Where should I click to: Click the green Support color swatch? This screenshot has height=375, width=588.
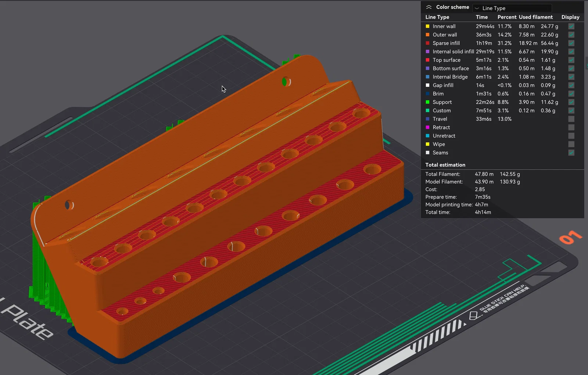(427, 103)
